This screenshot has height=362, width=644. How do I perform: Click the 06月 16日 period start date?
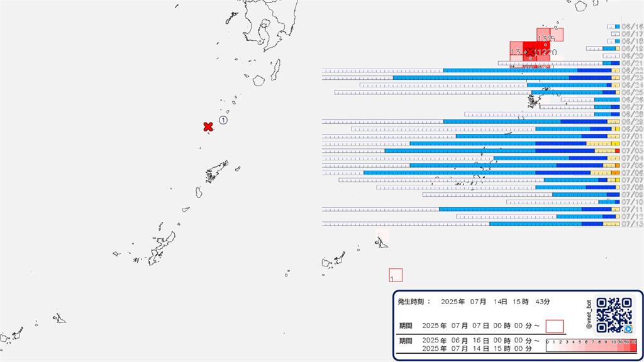(470, 341)
